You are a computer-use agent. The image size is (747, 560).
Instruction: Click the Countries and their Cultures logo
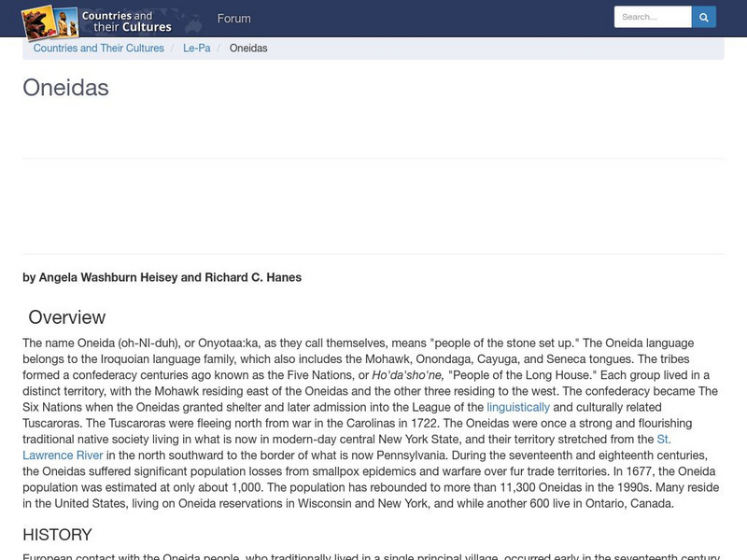pyautogui.click(x=97, y=21)
